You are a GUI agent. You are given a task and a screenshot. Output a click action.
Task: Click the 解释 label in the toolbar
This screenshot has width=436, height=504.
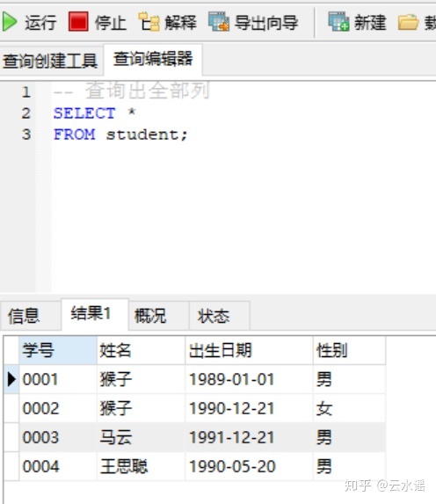(180, 23)
